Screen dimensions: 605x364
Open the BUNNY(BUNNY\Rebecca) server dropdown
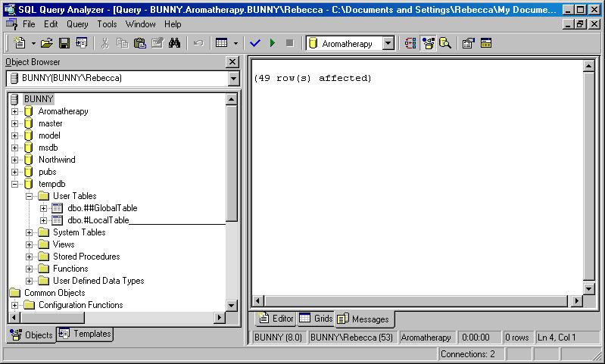coord(233,78)
